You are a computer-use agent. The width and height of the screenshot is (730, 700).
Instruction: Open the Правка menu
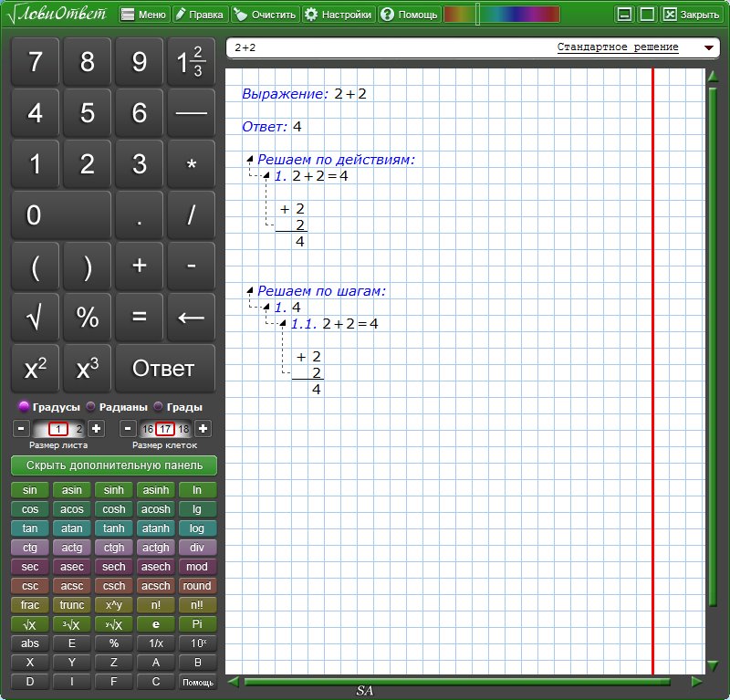[x=200, y=15]
